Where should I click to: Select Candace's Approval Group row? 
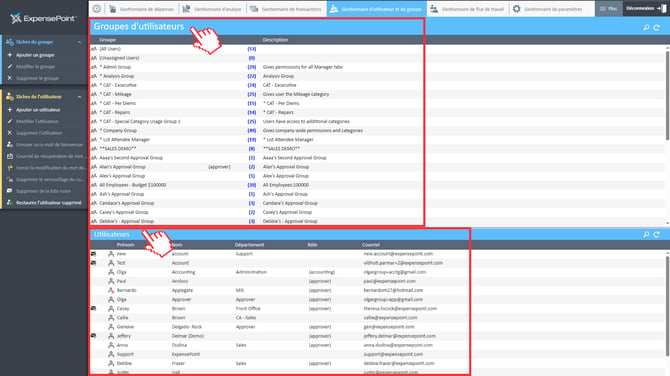click(377, 203)
